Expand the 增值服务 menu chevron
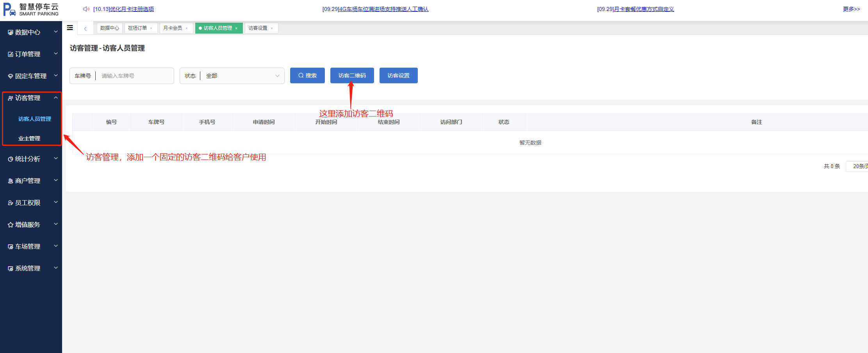 (x=56, y=224)
